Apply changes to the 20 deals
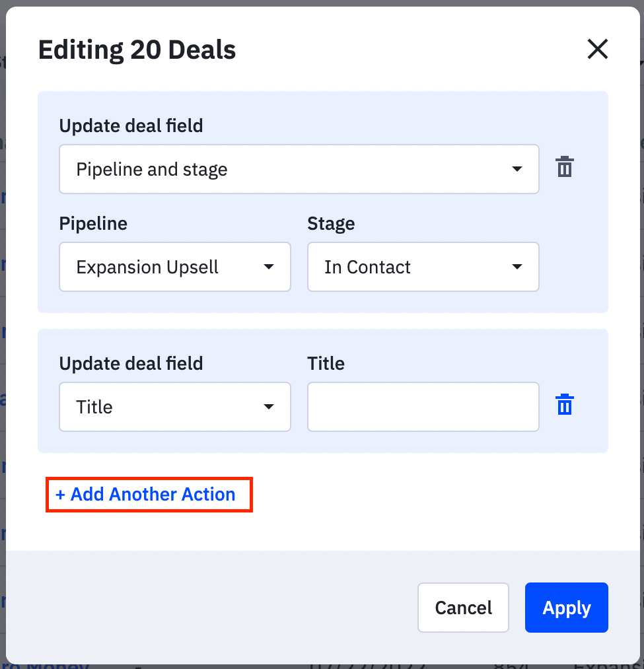The width and height of the screenshot is (644, 669). [x=566, y=608]
